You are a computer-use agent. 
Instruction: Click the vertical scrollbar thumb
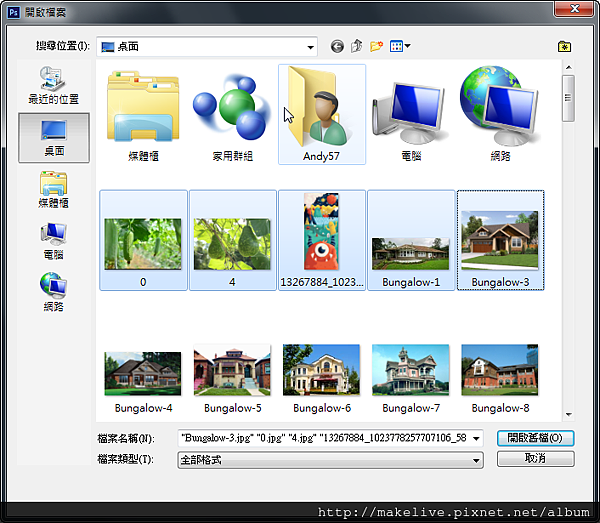[569, 98]
